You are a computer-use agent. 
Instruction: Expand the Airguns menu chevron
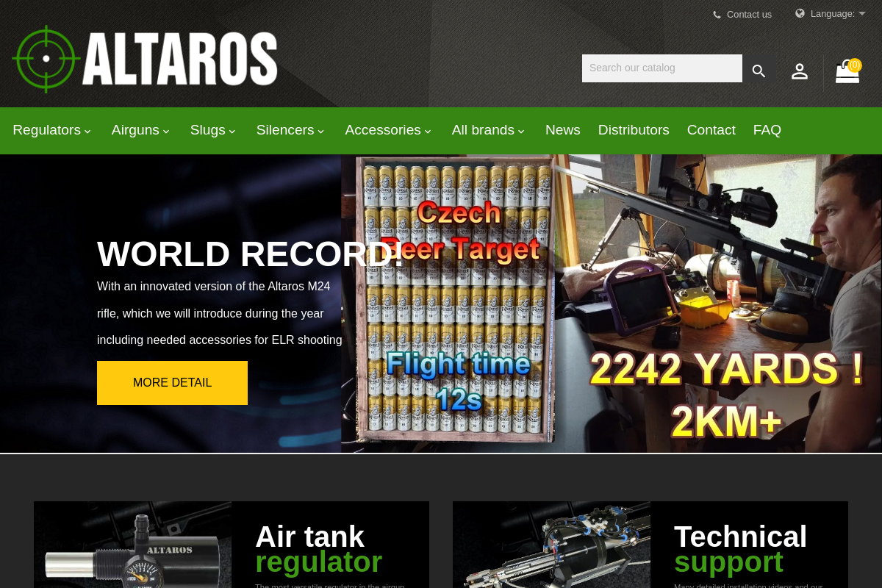click(x=166, y=132)
